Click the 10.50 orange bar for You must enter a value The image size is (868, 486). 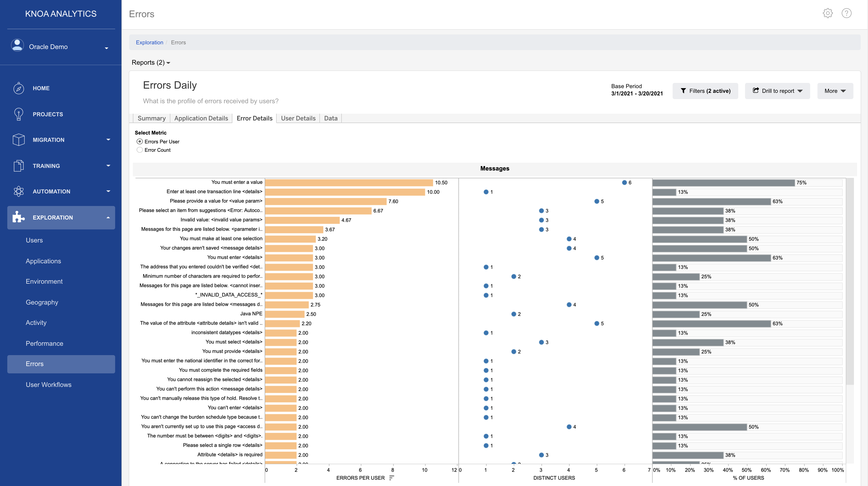pos(349,183)
